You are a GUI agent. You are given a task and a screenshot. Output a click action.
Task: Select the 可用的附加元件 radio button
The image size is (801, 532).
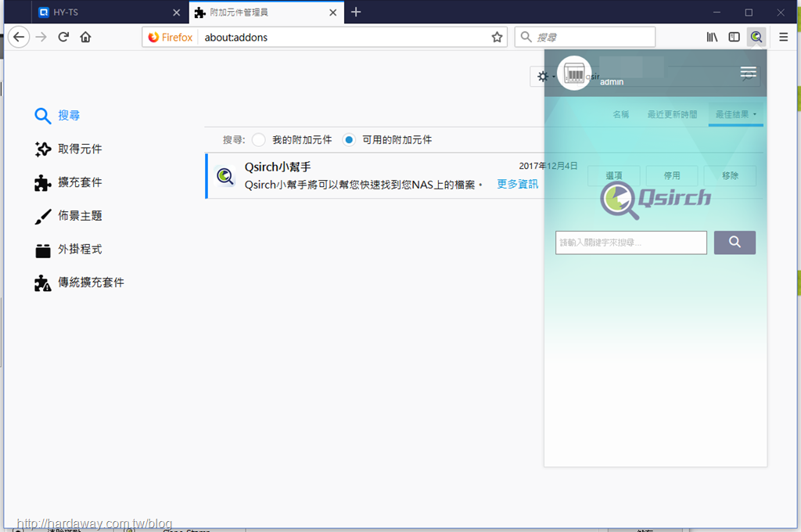coord(349,139)
